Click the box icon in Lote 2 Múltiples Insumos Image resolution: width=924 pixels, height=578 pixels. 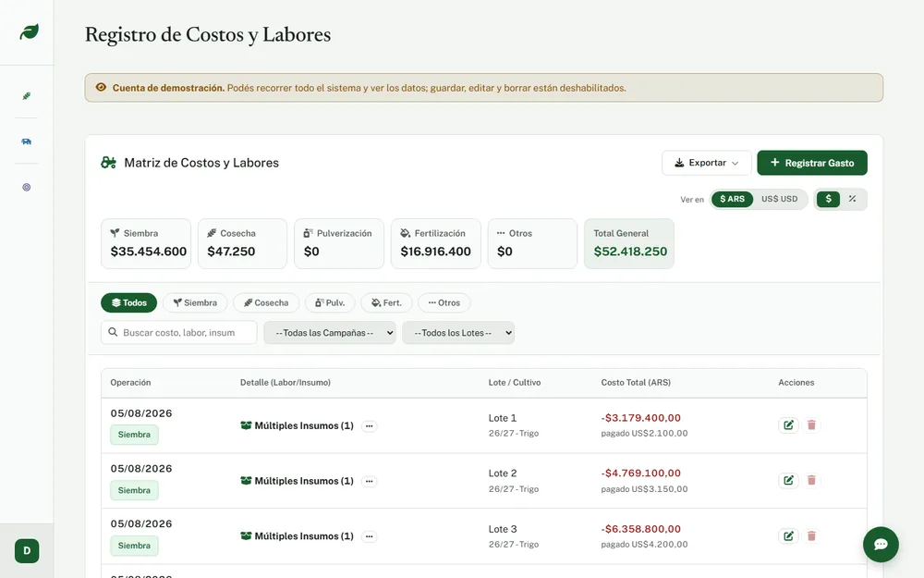pyautogui.click(x=246, y=481)
